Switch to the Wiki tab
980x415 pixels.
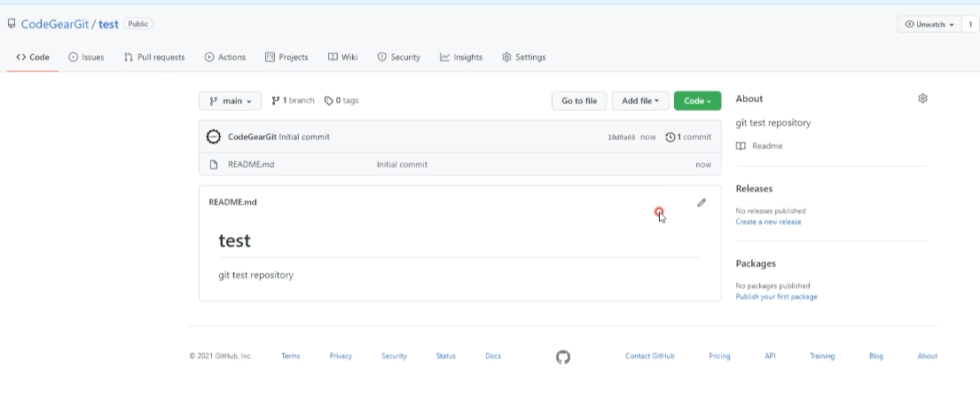tap(342, 57)
